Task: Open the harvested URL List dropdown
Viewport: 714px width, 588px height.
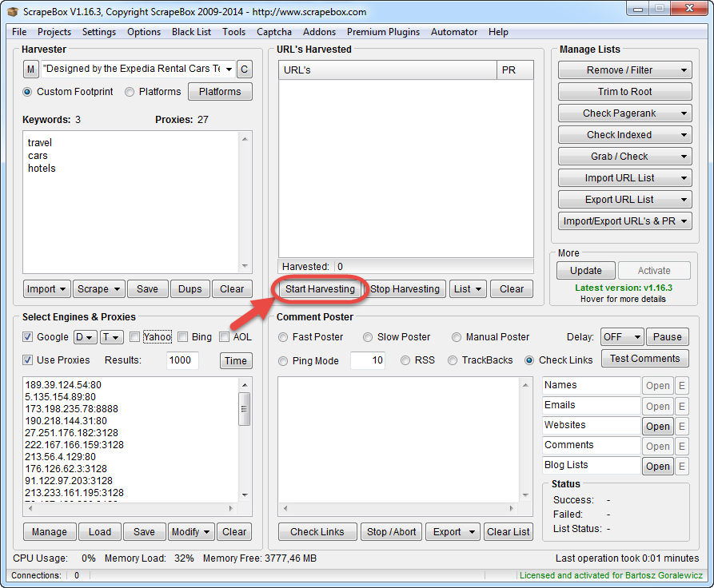Action: pos(468,289)
